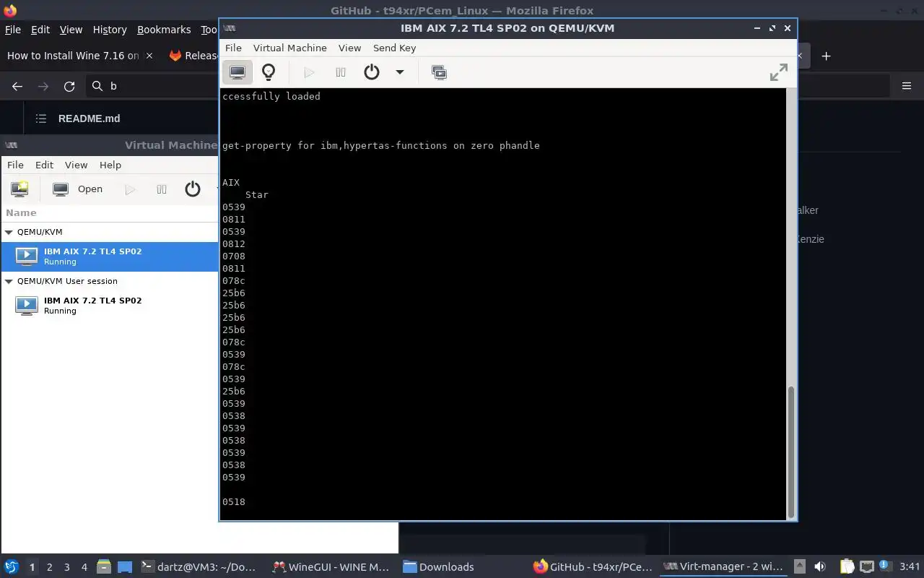Open the Virtual Machine menu
924x578 pixels.
pyautogui.click(x=289, y=48)
